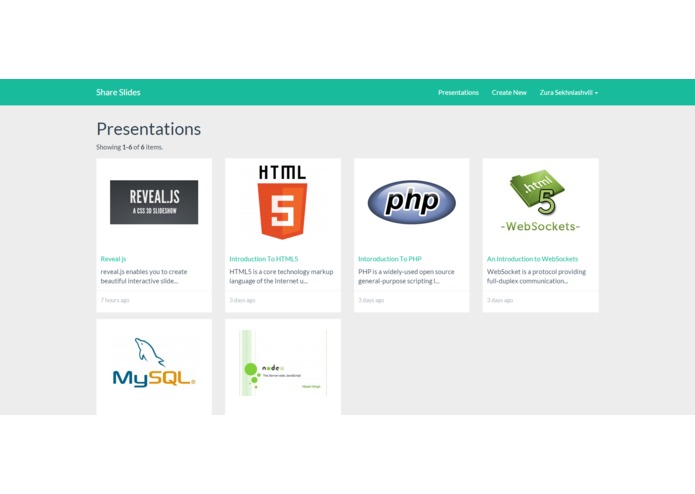The image size is (695, 494).
Task: Click '3 days ago' under the WebSockets card
Action: click(x=500, y=300)
